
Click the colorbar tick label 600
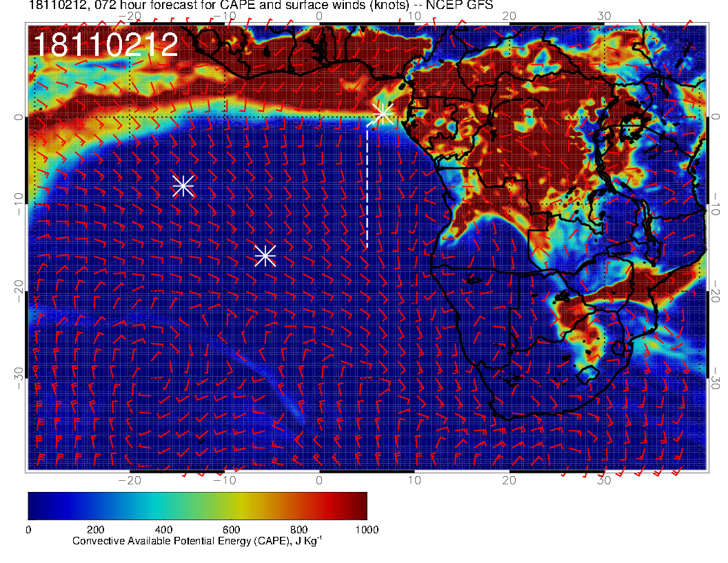click(x=231, y=530)
